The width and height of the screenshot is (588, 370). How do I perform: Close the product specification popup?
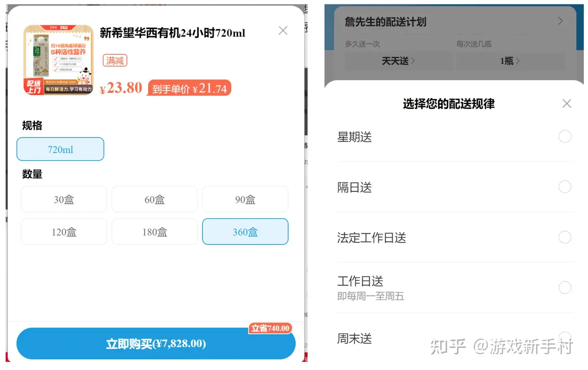tap(283, 31)
